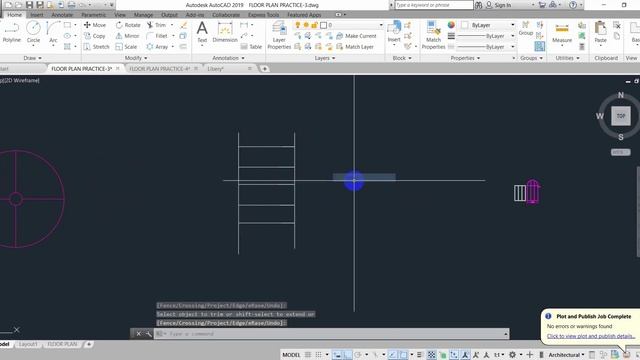Screen dimensions: 640x360
Task: Toggle lineweight display in status bar
Action: pos(420,355)
